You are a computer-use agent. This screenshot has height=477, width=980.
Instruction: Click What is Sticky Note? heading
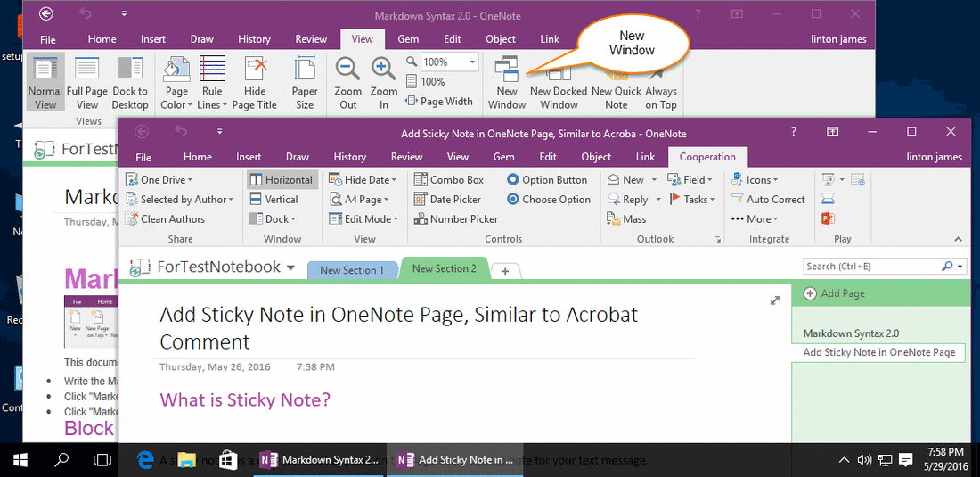[245, 399]
